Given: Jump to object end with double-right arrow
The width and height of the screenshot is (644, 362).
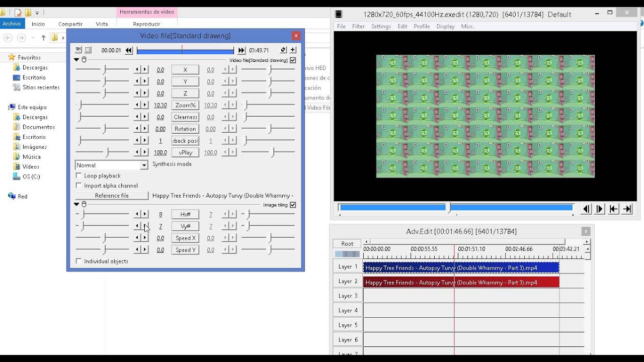Looking at the screenshot, I should tap(242, 50).
